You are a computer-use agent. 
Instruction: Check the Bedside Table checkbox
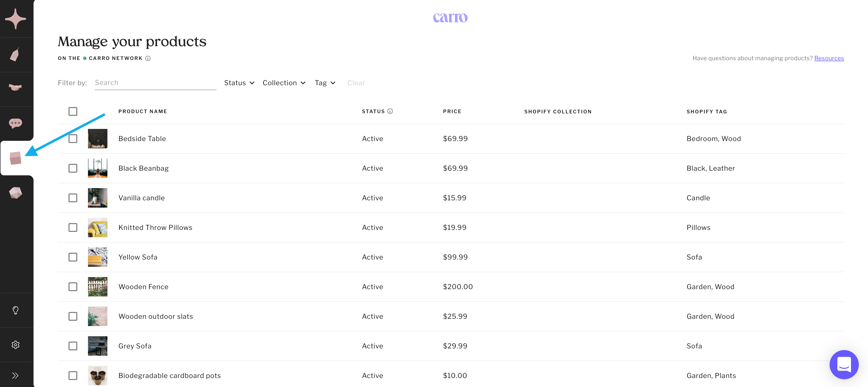73,139
